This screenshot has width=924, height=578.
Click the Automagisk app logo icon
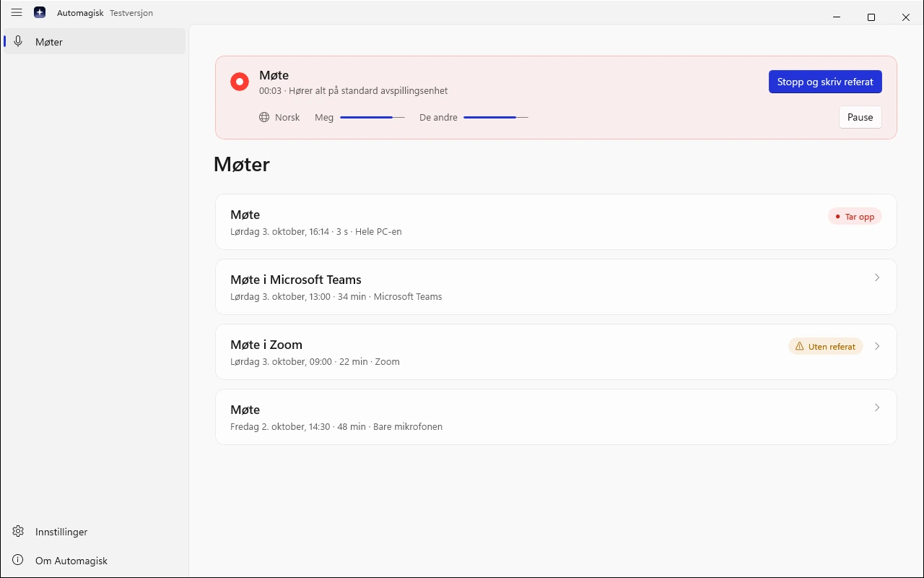tap(40, 13)
